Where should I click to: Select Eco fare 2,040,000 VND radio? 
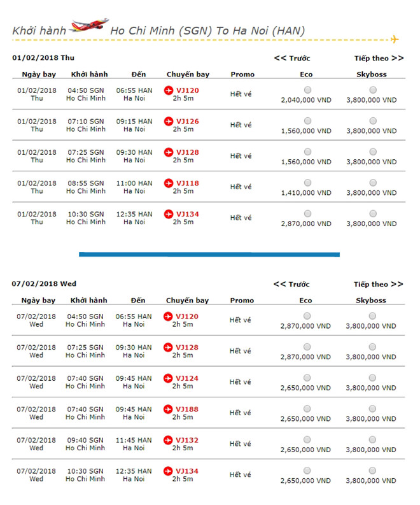coord(308,90)
